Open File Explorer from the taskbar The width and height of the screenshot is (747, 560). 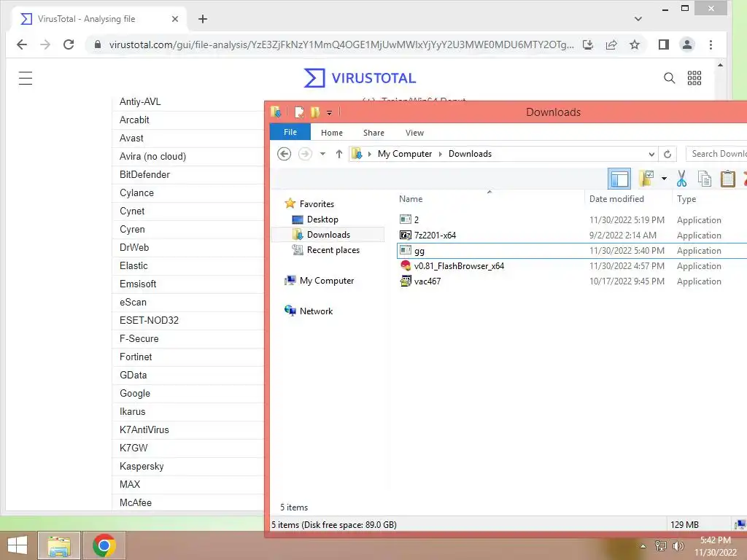click(x=59, y=545)
